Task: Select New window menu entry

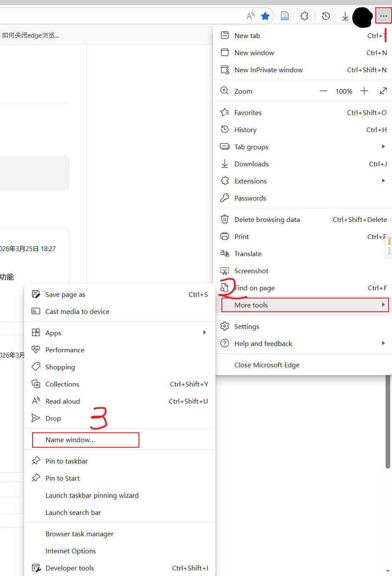Action: [x=303, y=53]
